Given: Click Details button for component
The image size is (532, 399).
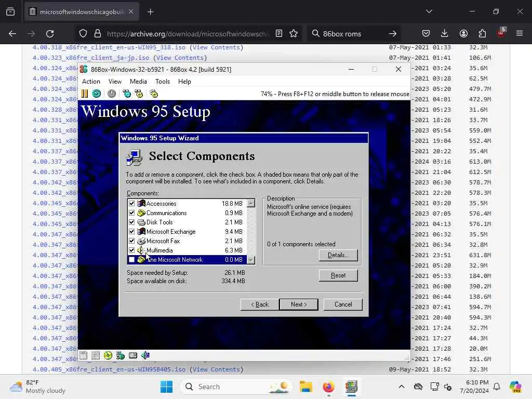Looking at the screenshot, I should click(x=338, y=255).
